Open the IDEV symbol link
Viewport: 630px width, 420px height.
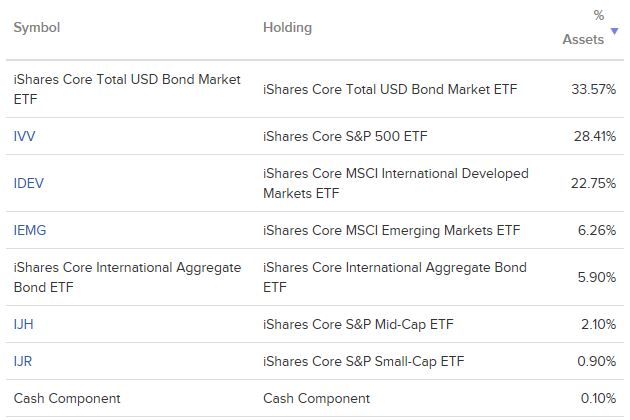[x=29, y=183]
